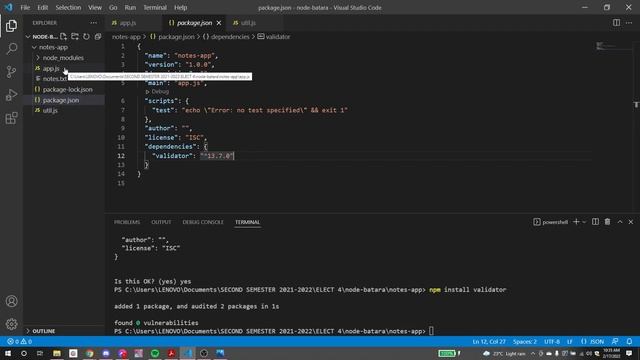Change end of line sequence LF

pos(570,341)
